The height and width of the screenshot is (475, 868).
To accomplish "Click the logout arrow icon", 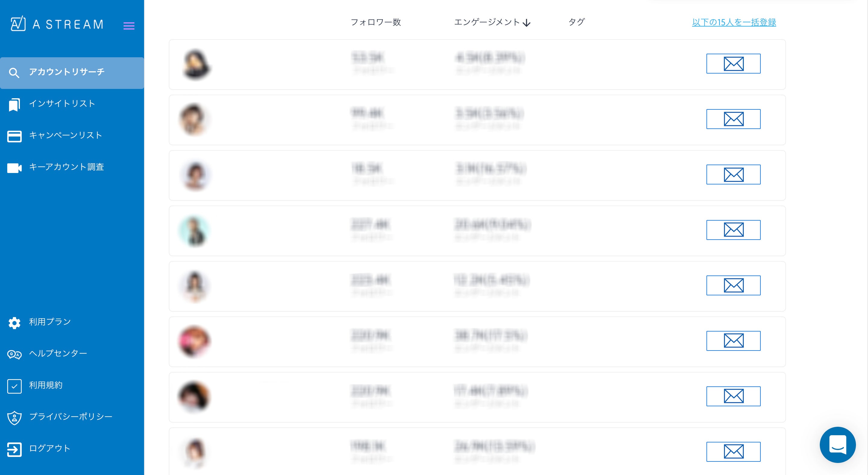I will click(x=14, y=449).
